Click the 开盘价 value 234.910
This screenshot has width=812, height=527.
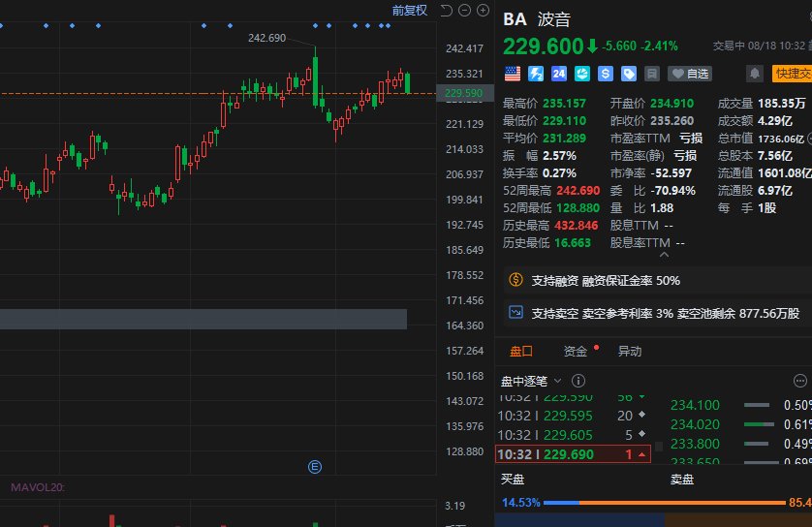click(x=672, y=103)
